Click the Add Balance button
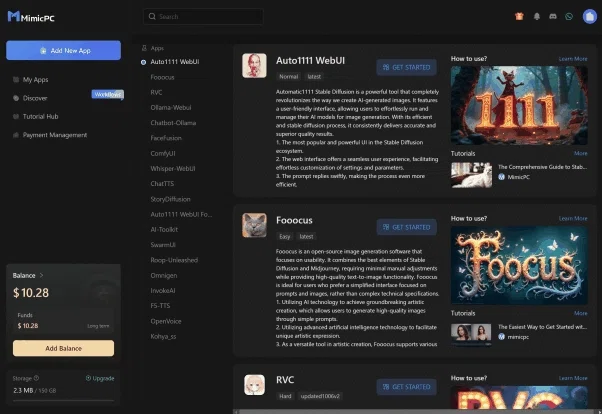 [63, 348]
